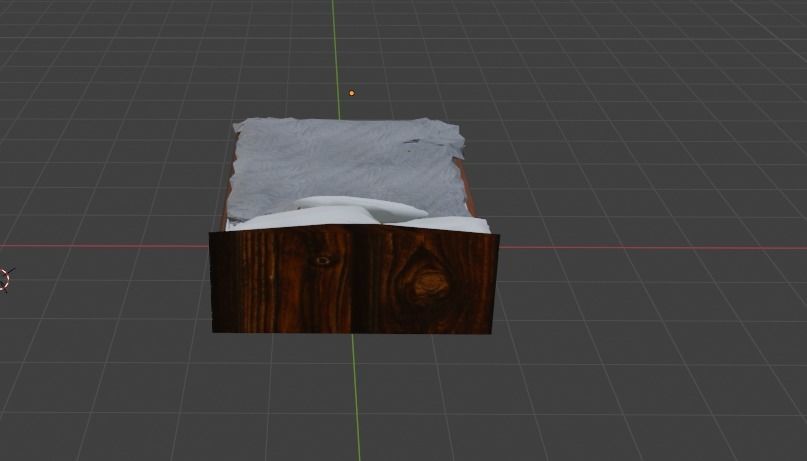The height and width of the screenshot is (461, 807).
Task: Select the wooden front panel of the bed
Action: (354, 280)
